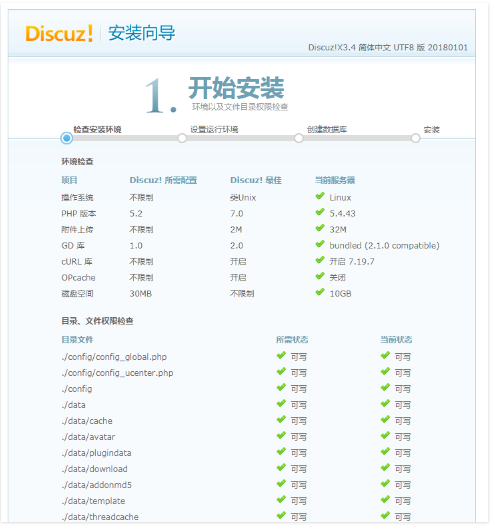
Task: Click the 所需状态 column header
Action: (x=292, y=340)
